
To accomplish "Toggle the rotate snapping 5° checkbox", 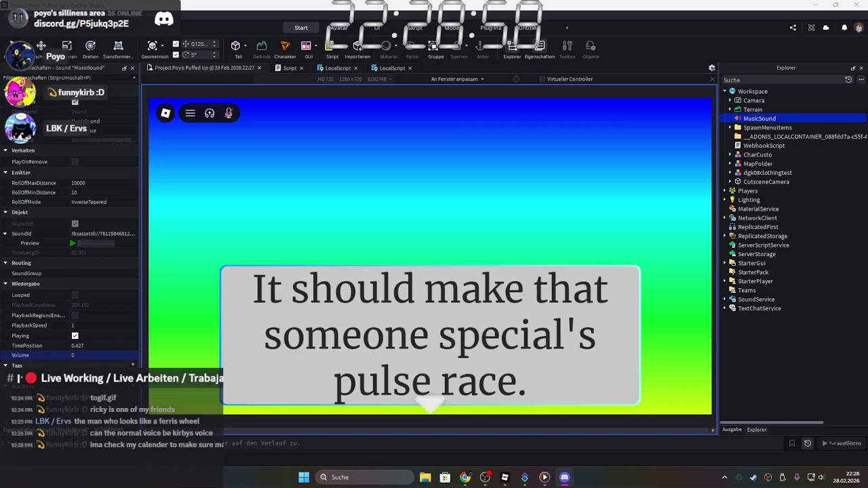I will click(x=176, y=54).
